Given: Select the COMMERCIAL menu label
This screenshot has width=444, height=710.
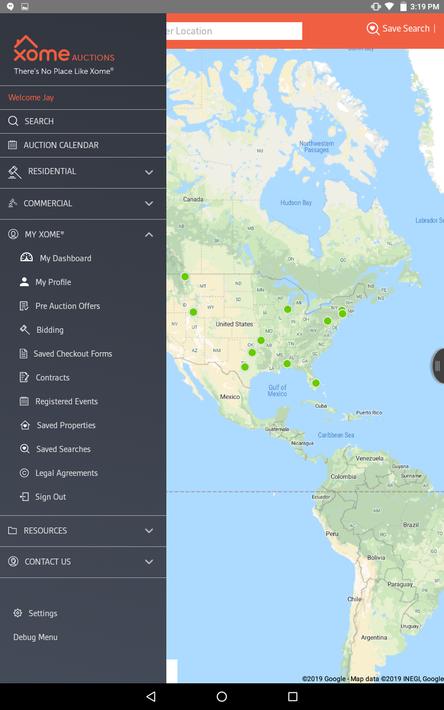Looking at the screenshot, I should 48,203.
